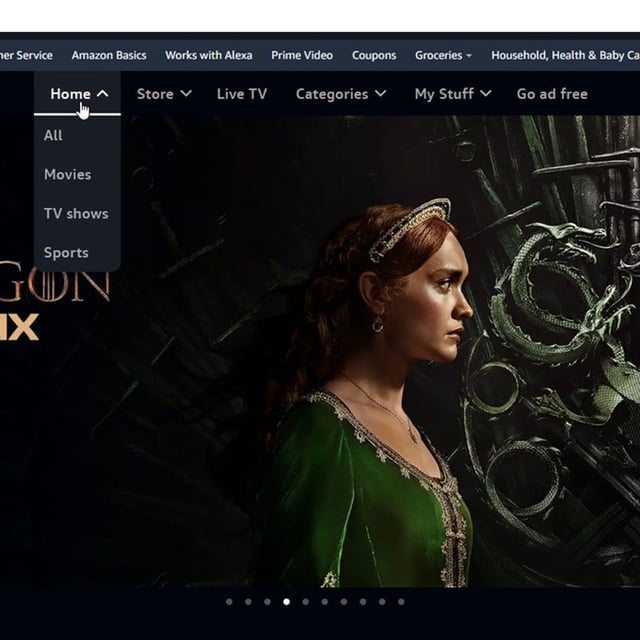The image size is (640, 640).
Task: Jump to the seventh carousel slide dot
Action: point(344,602)
